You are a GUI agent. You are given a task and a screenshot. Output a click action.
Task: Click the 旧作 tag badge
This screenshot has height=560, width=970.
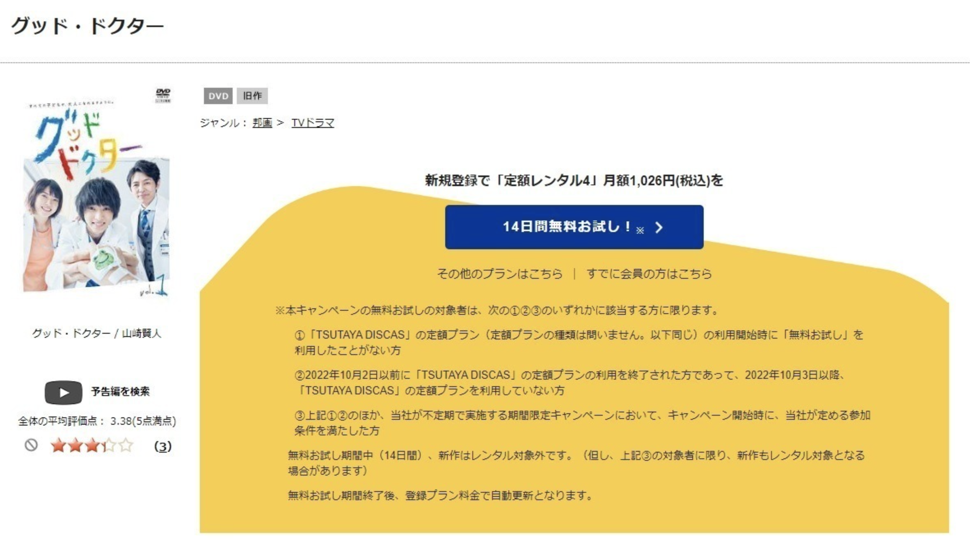pyautogui.click(x=252, y=96)
